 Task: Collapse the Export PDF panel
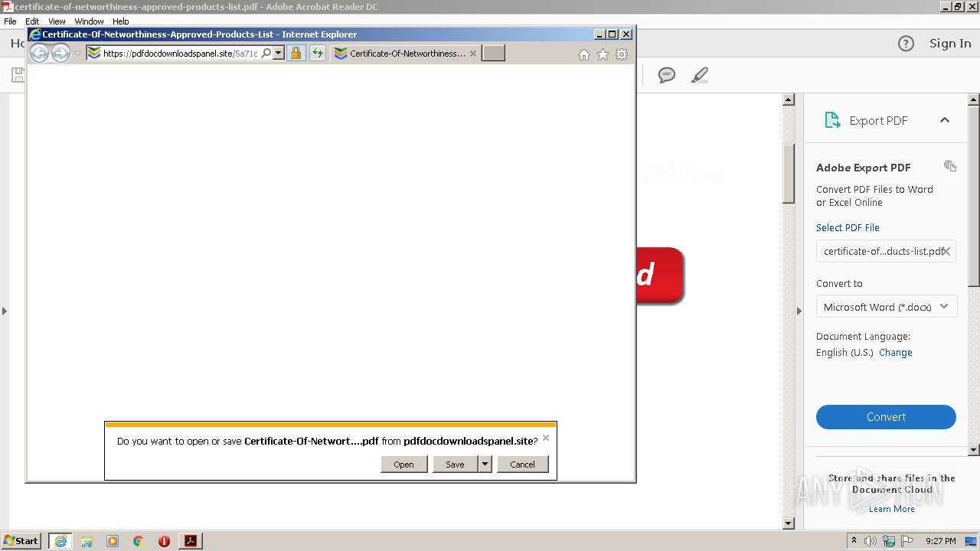(x=945, y=120)
